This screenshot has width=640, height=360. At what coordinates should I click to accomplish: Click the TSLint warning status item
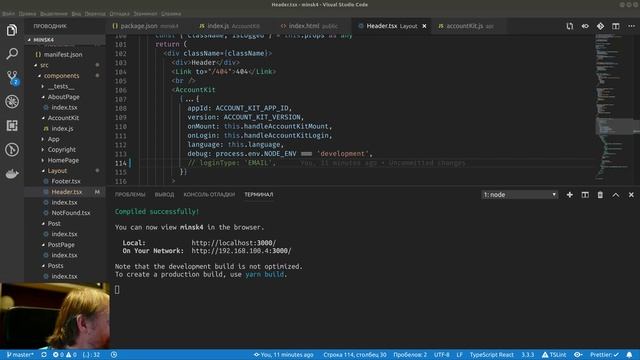click(554, 355)
